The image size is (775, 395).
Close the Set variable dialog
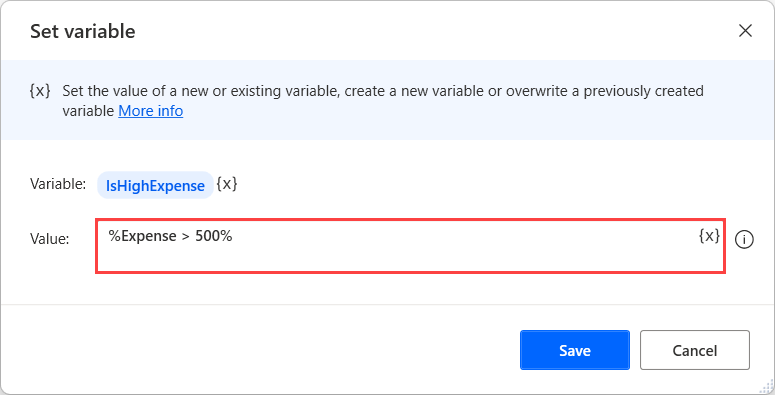click(x=745, y=31)
